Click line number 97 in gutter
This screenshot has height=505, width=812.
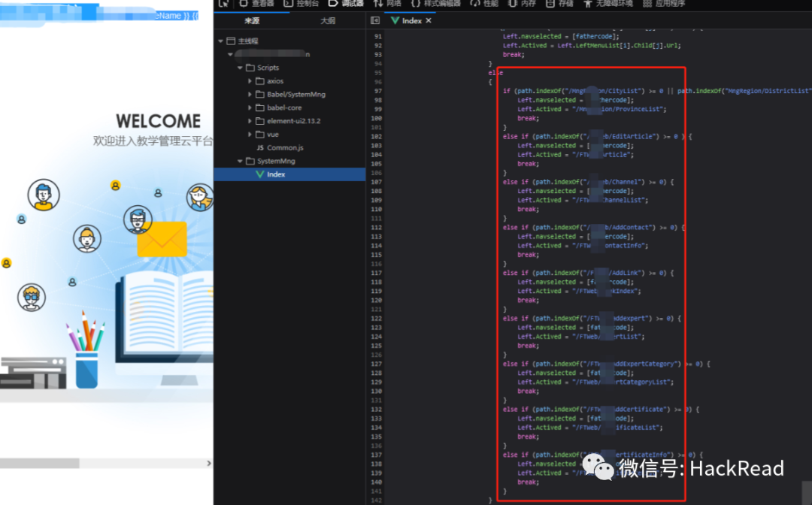[x=377, y=91]
